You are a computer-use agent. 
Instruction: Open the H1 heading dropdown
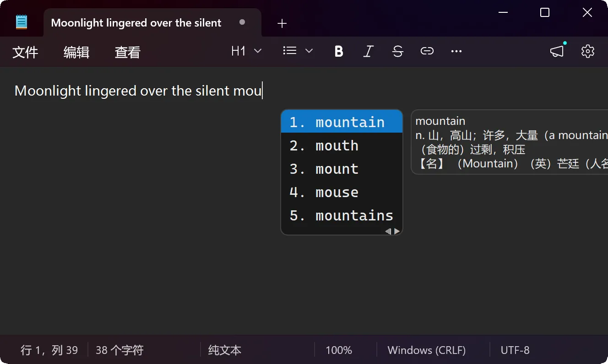247,51
